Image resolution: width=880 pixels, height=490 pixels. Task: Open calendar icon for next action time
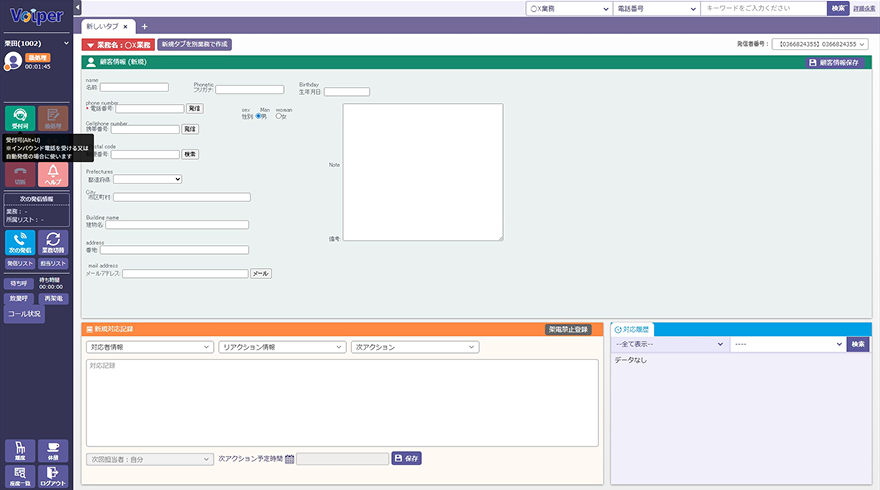coord(290,459)
